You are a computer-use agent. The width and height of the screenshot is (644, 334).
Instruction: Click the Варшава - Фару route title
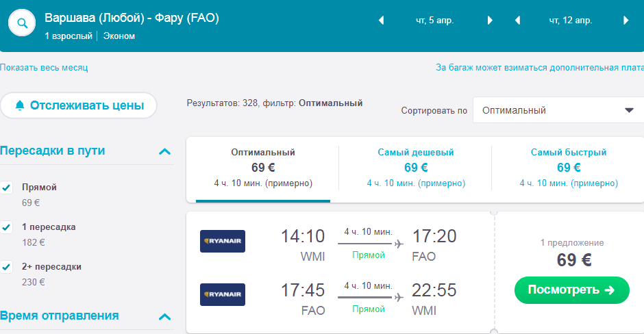[x=132, y=18]
